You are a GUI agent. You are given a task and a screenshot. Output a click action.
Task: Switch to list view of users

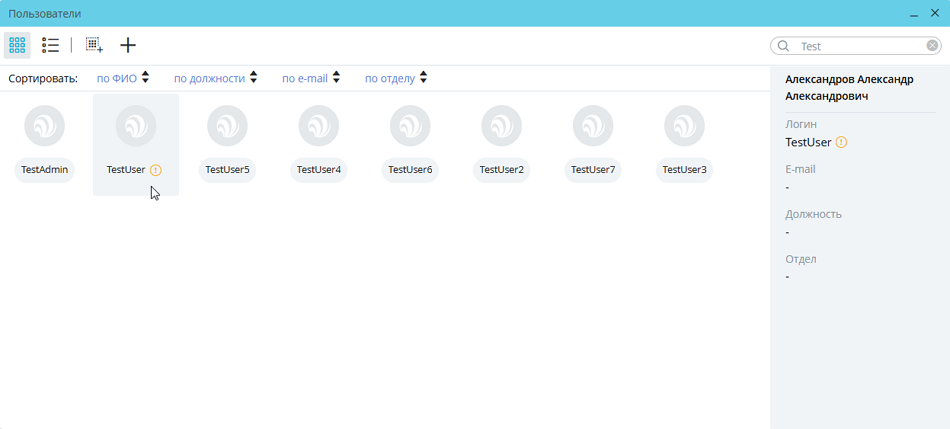(x=50, y=45)
